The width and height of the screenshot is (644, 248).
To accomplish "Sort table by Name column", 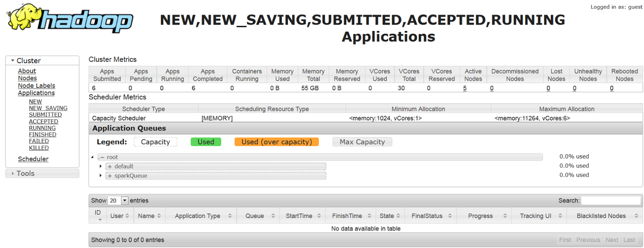I will (x=149, y=216).
